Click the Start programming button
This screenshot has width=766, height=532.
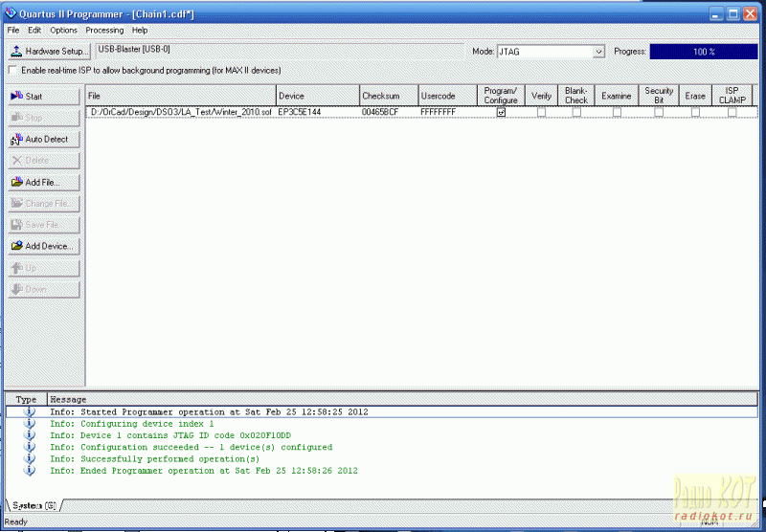click(43, 97)
